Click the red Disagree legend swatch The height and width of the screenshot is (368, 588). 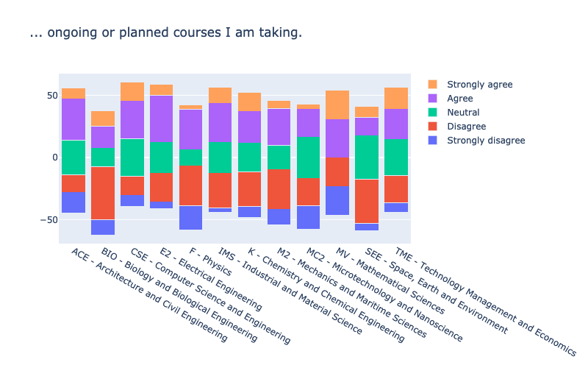[432, 127]
